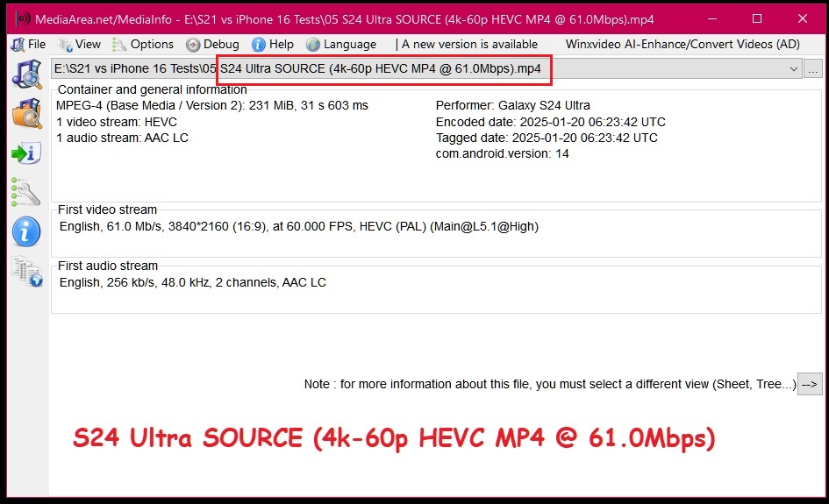The width and height of the screenshot is (829, 504).
Task: Click the Language menu globe icon
Action: (x=313, y=45)
